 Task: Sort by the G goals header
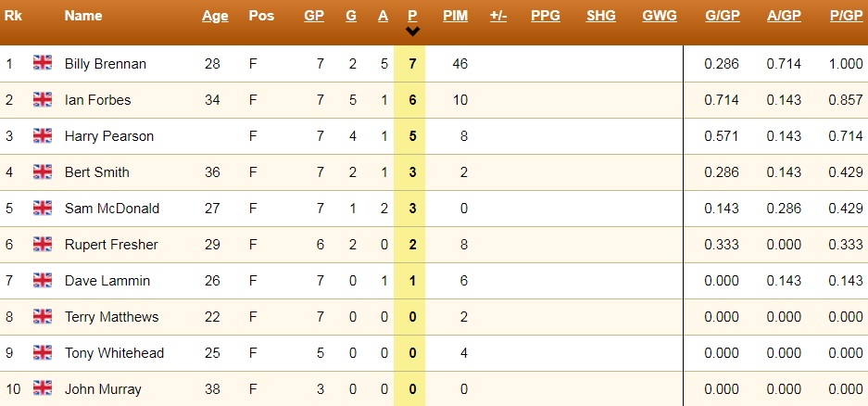coord(351,16)
